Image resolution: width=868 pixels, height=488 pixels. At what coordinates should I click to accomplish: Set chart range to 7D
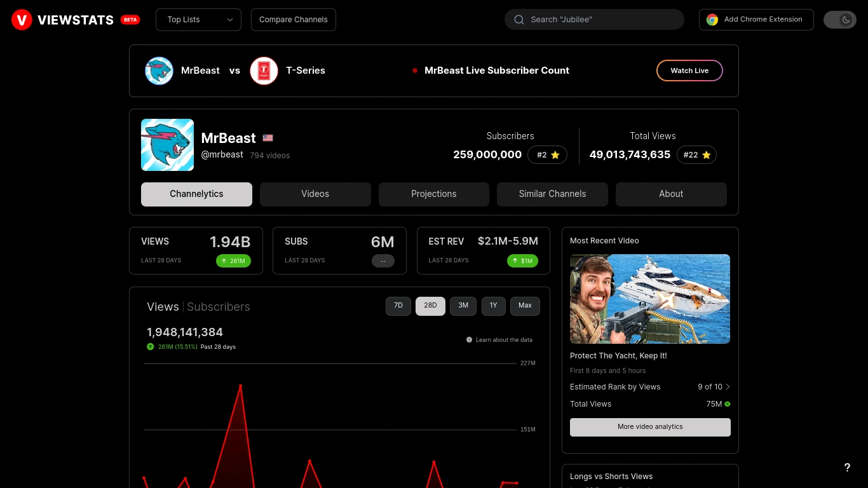(x=398, y=306)
